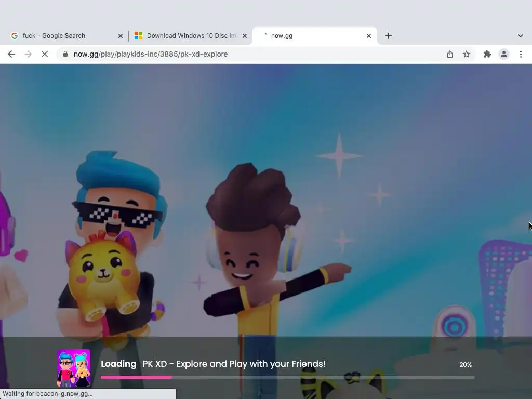Click the PK XD game title text
The image size is (532, 399).
pos(234,364)
